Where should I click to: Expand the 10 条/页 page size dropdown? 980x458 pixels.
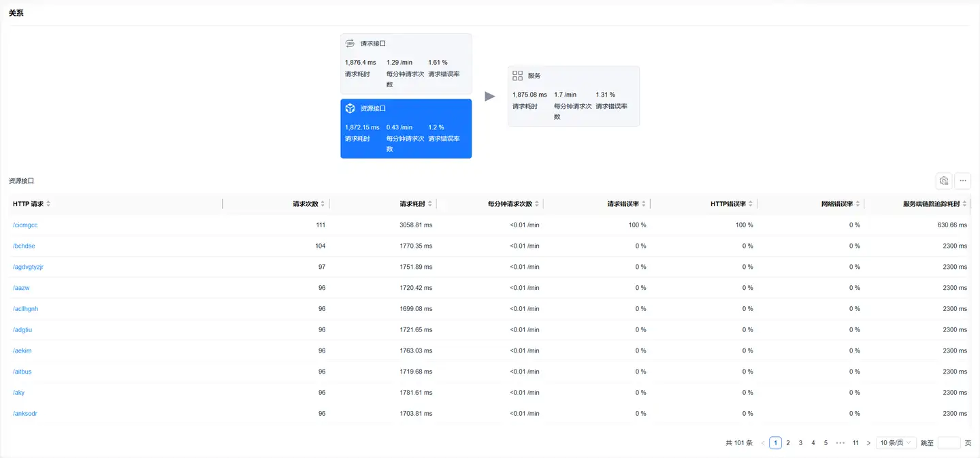896,442
